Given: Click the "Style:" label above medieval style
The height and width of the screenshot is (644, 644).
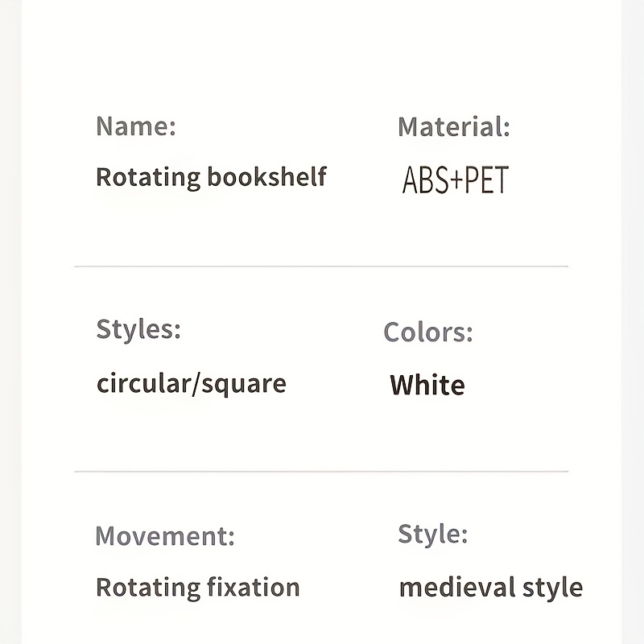Looking at the screenshot, I should click(433, 535).
